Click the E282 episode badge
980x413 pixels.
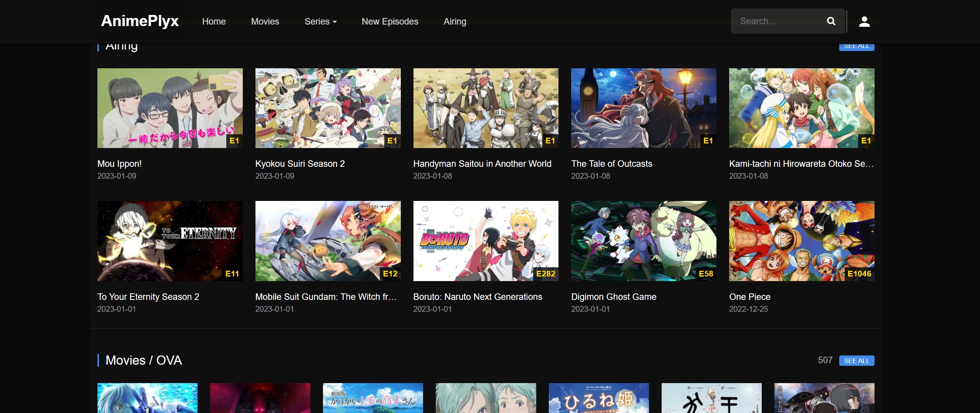545,274
